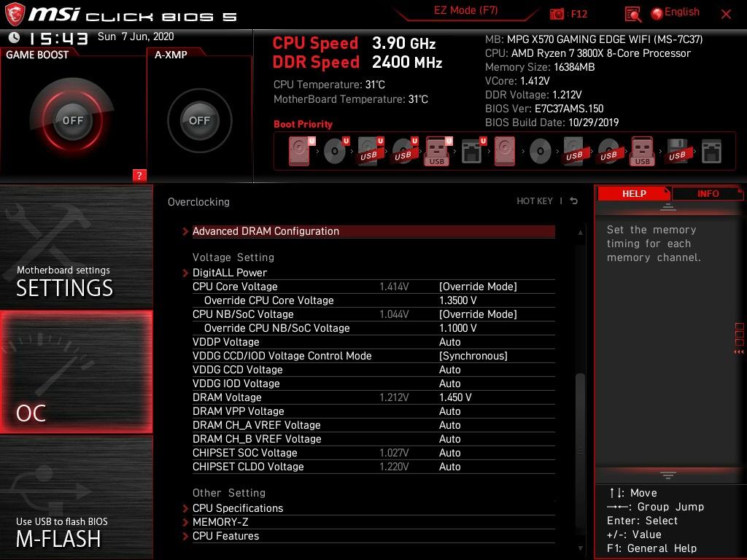Select the legacy USB key boot icon
Screen dimensions: 747x560
click(642, 151)
